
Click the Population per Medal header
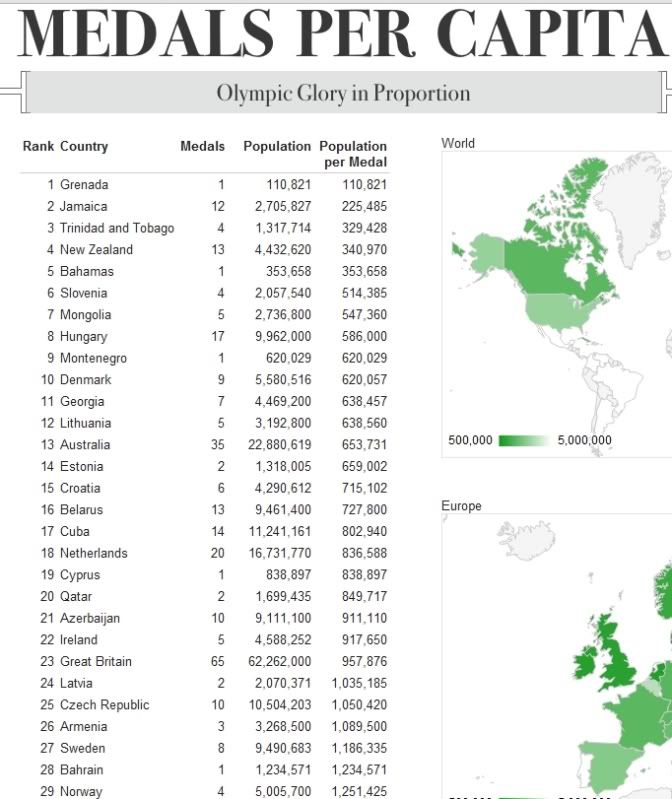353,154
